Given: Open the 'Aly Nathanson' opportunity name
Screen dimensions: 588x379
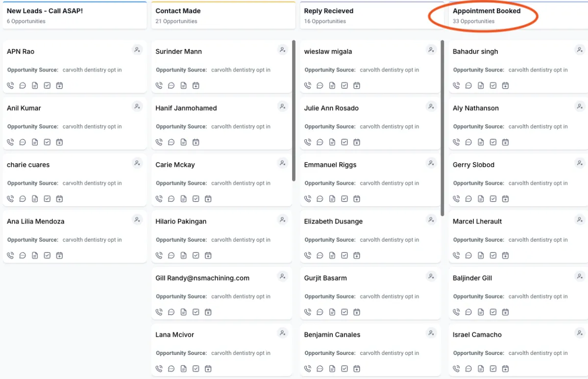Looking at the screenshot, I should pos(476,108).
